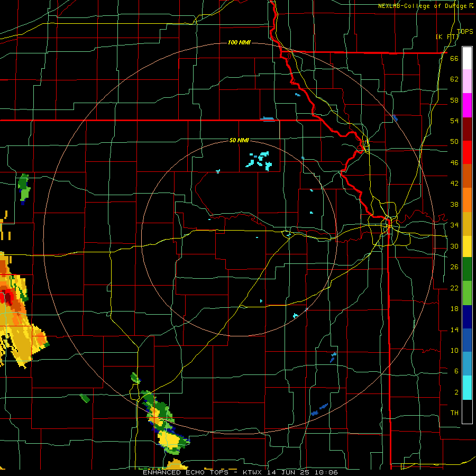Pick the gold legend swatch
Viewport: 476px width, 476px height.
click(x=467, y=224)
